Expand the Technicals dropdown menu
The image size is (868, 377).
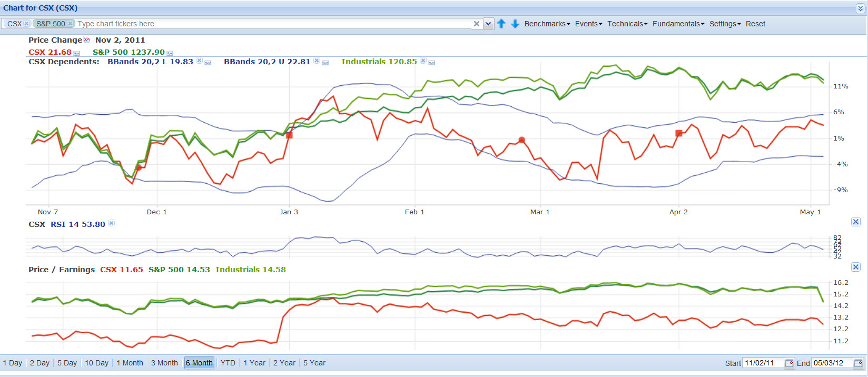[627, 24]
